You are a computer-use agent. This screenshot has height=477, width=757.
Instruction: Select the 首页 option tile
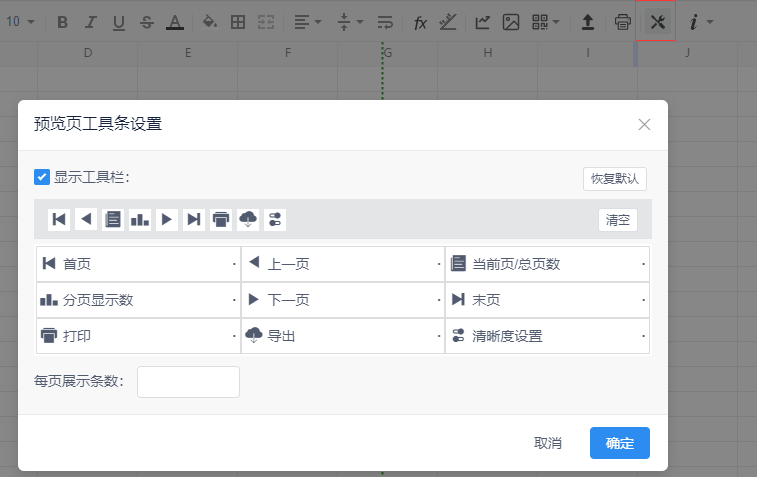(x=139, y=264)
